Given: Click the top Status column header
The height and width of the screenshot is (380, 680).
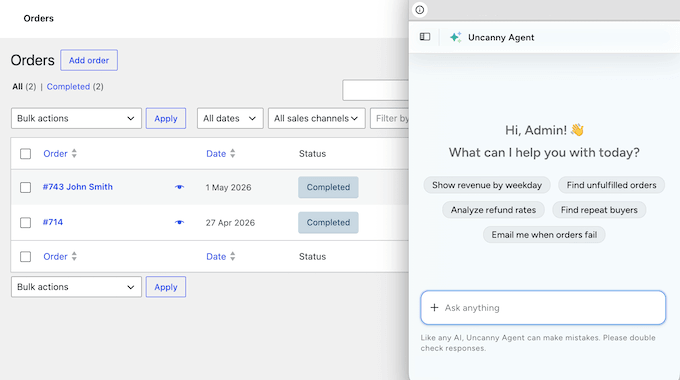Looking at the screenshot, I should point(312,154).
